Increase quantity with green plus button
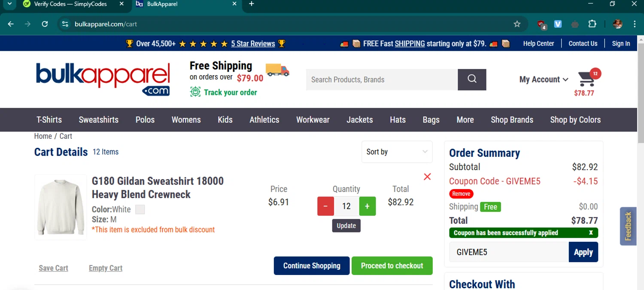The image size is (644, 290). click(367, 206)
